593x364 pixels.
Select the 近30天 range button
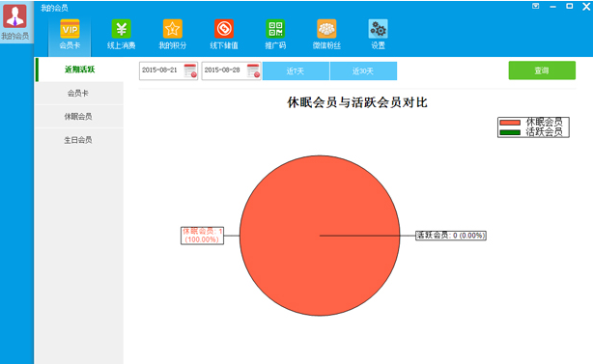pyautogui.click(x=363, y=71)
